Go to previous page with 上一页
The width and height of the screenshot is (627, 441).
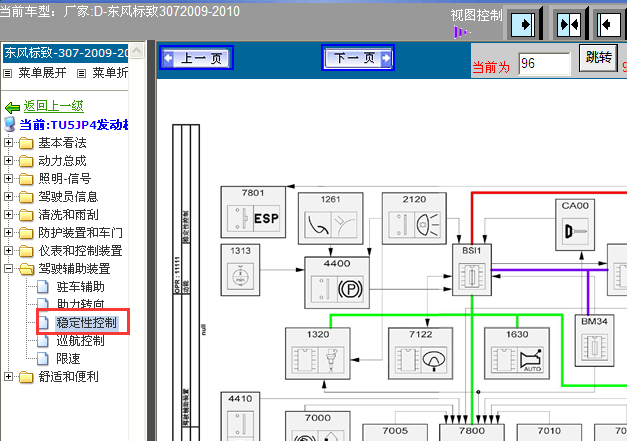pyautogui.click(x=196, y=58)
